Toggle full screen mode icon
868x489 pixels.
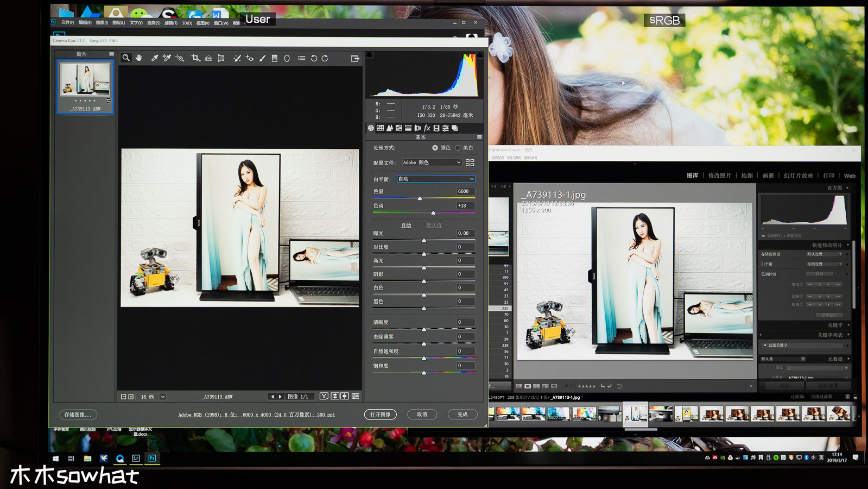coord(355,58)
